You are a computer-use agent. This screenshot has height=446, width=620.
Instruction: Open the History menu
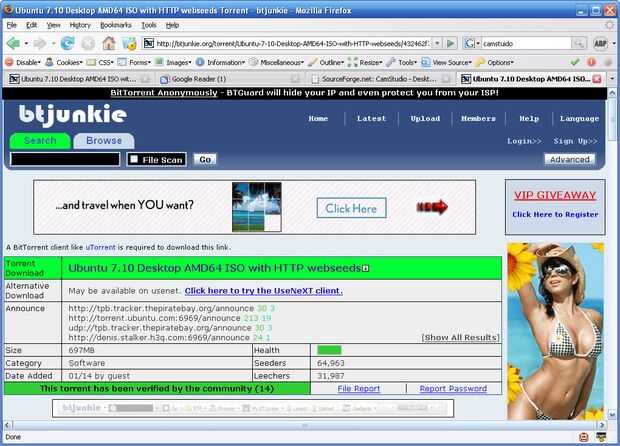pos(80,25)
